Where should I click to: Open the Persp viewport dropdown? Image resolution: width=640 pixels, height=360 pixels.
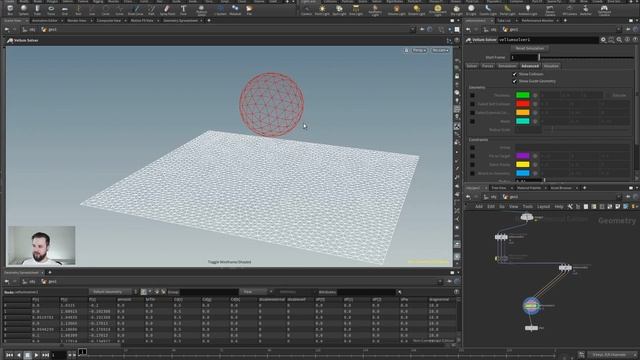tap(419, 50)
